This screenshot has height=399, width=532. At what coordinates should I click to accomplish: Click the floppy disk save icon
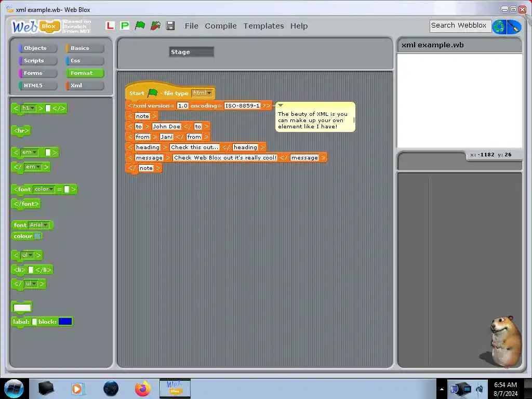tap(170, 25)
